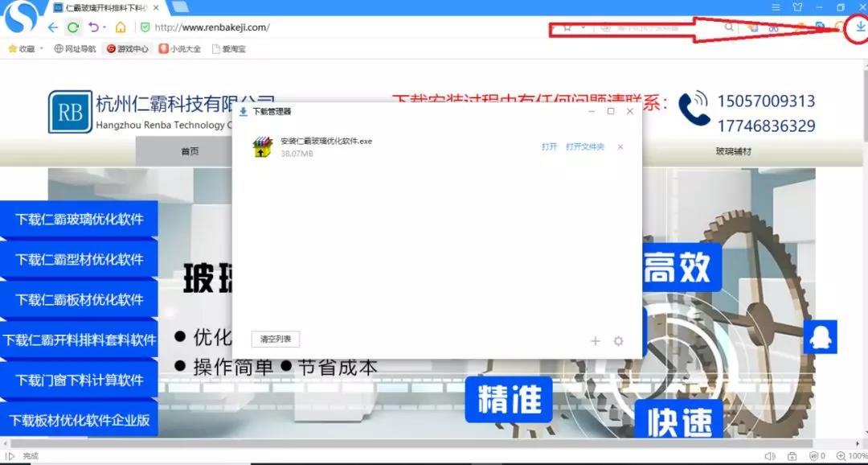Open the 首页 navigation menu item
This screenshot has width=868, height=465.
pos(190,151)
